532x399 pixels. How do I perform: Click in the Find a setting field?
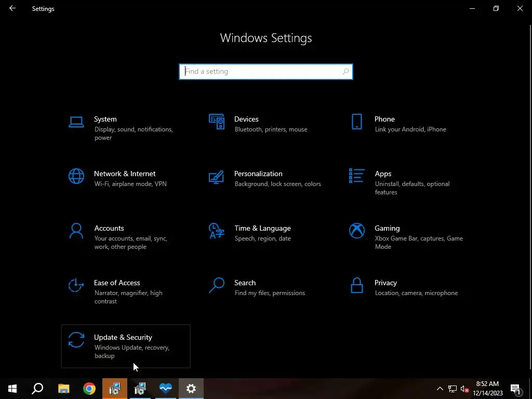pyautogui.click(x=265, y=72)
